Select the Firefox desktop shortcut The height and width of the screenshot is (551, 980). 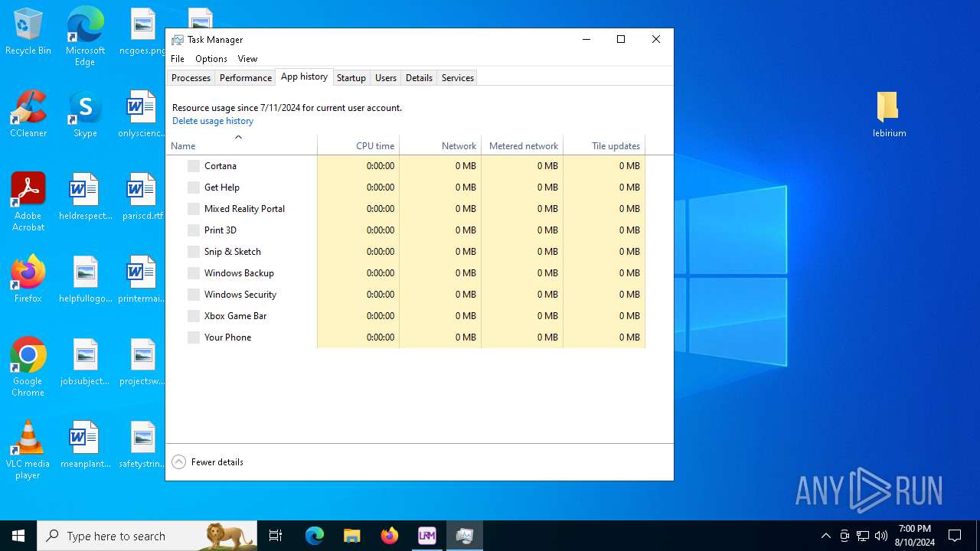(x=28, y=279)
